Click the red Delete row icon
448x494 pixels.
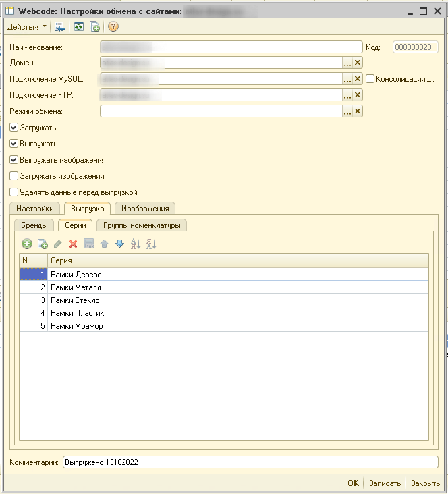pos(74,244)
